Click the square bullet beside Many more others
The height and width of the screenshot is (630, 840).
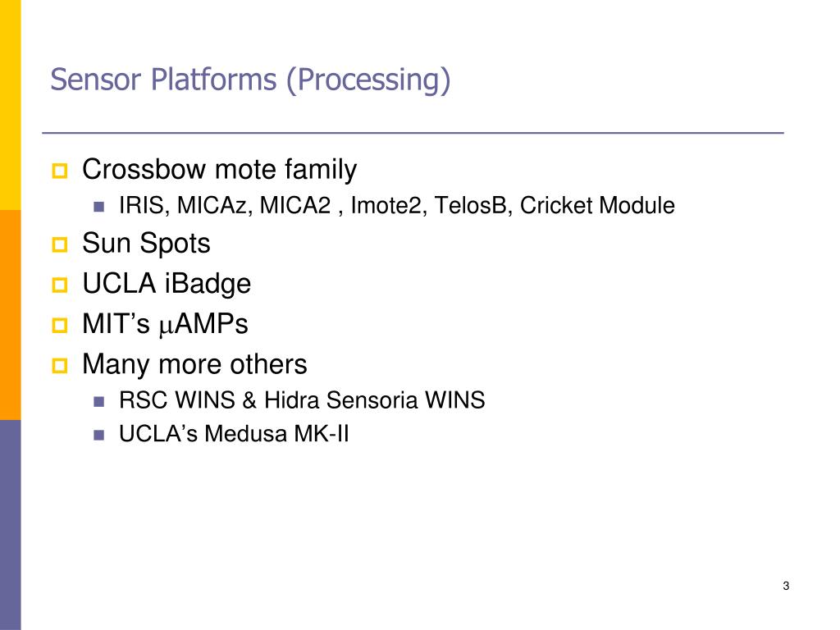(59, 366)
